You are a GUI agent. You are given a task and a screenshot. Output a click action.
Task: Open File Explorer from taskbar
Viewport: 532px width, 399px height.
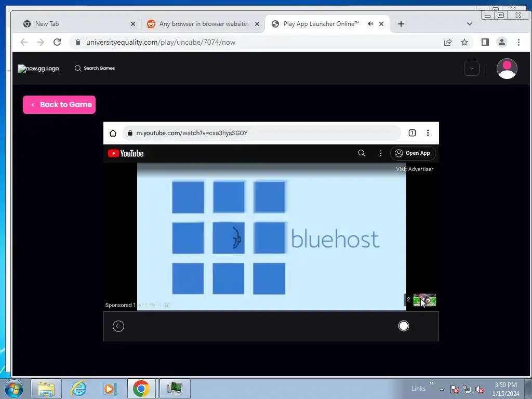[x=46, y=389]
